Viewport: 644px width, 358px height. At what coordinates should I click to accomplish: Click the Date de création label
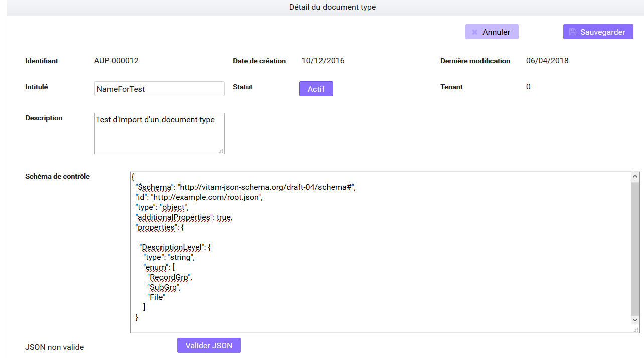click(259, 61)
